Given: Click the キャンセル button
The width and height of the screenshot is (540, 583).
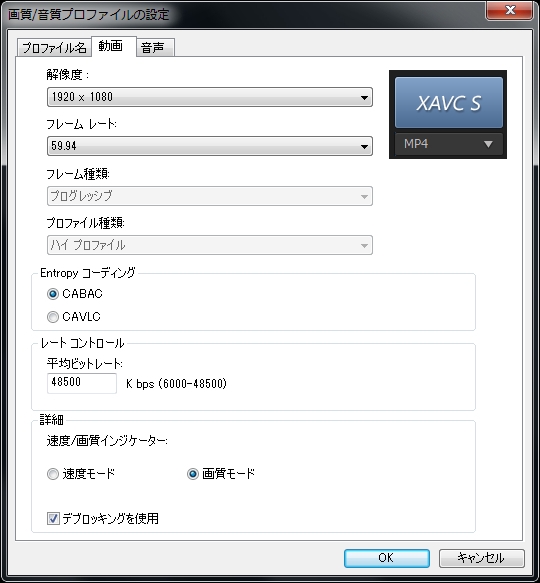Looking at the screenshot, I should click(482, 558).
